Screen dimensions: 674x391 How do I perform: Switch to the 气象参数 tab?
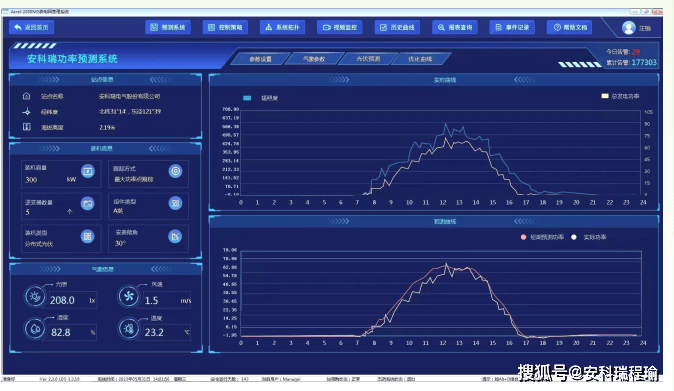click(314, 59)
